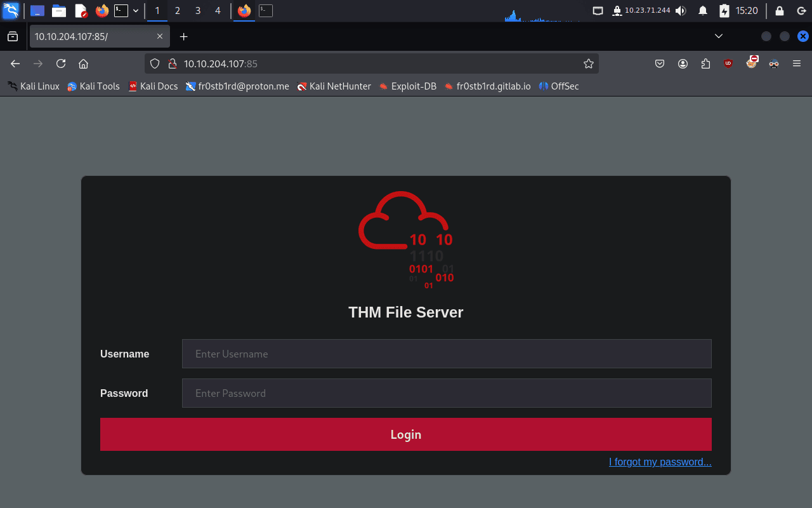
Task: Open the recent tabs view button
Action: point(13,37)
